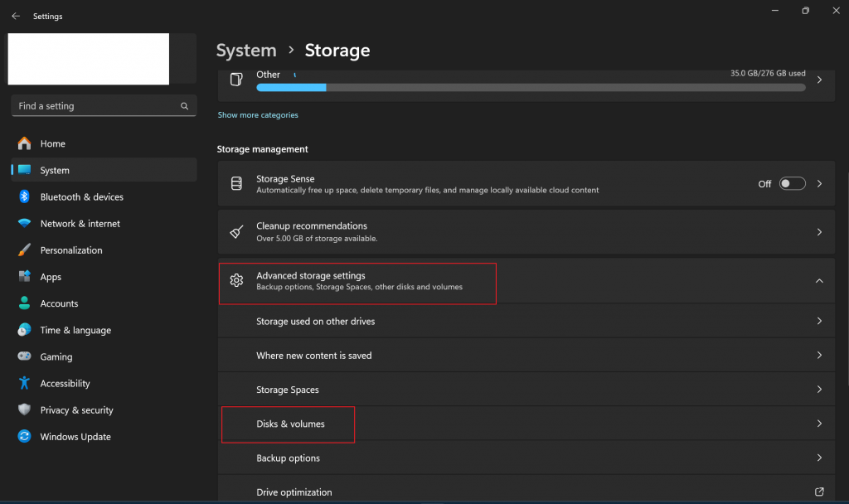Viewport: 849px width, 504px height.
Task: Click the Network & internet wifi icon
Action: pos(24,224)
